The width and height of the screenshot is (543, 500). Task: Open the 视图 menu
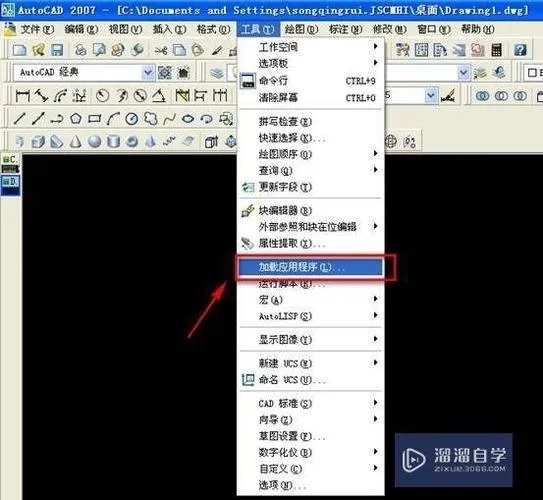125,29
